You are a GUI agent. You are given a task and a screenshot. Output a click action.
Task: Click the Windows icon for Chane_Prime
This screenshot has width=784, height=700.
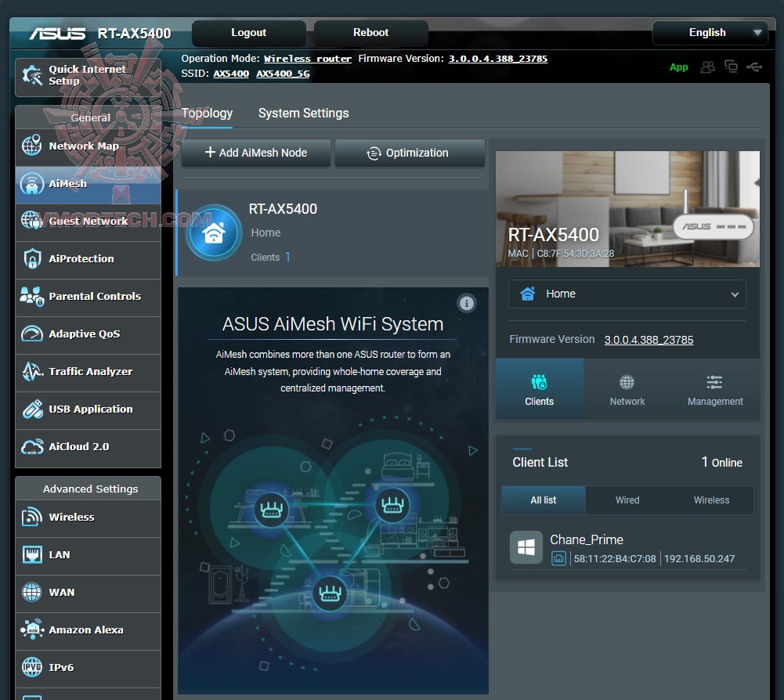pyautogui.click(x=526, y=547)
